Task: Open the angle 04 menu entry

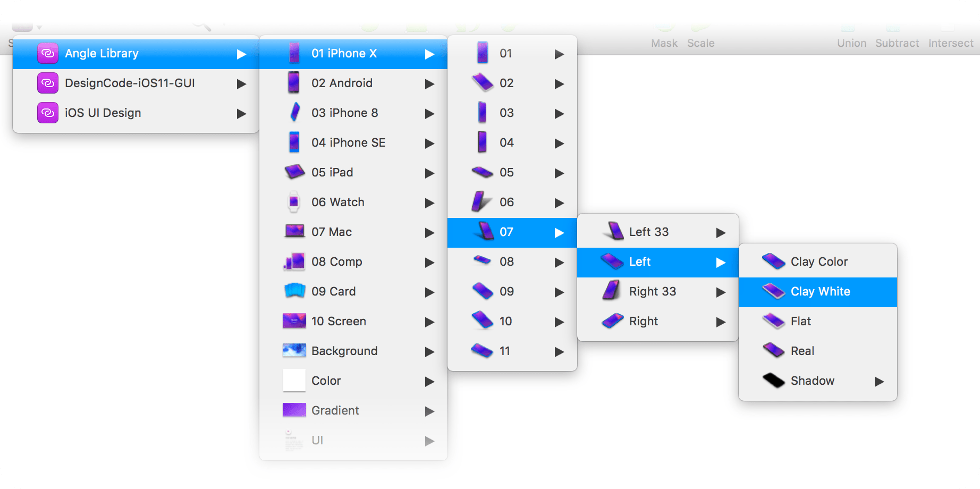Action: point(512,143)
